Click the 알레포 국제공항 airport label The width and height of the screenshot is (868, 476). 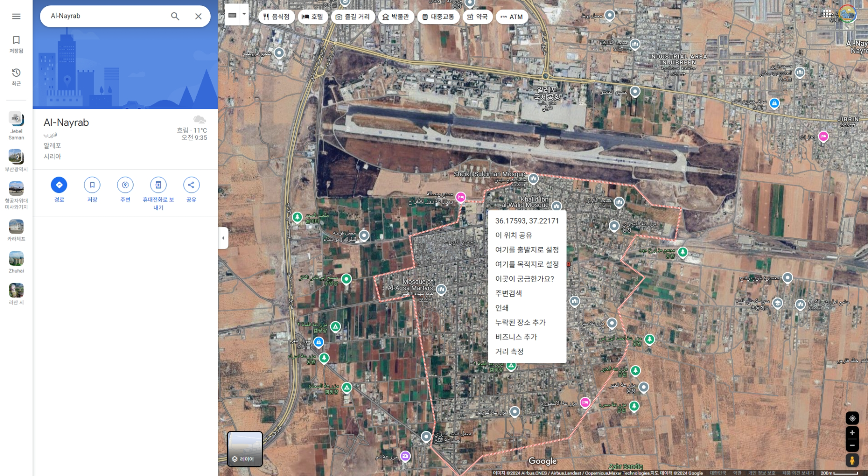(x=547, y=94)
